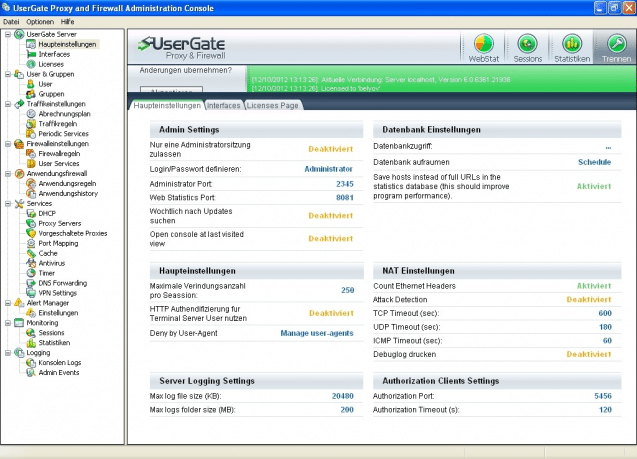Click the Port Mapping tree icon

pyautogui.click(x=31, y=243)
